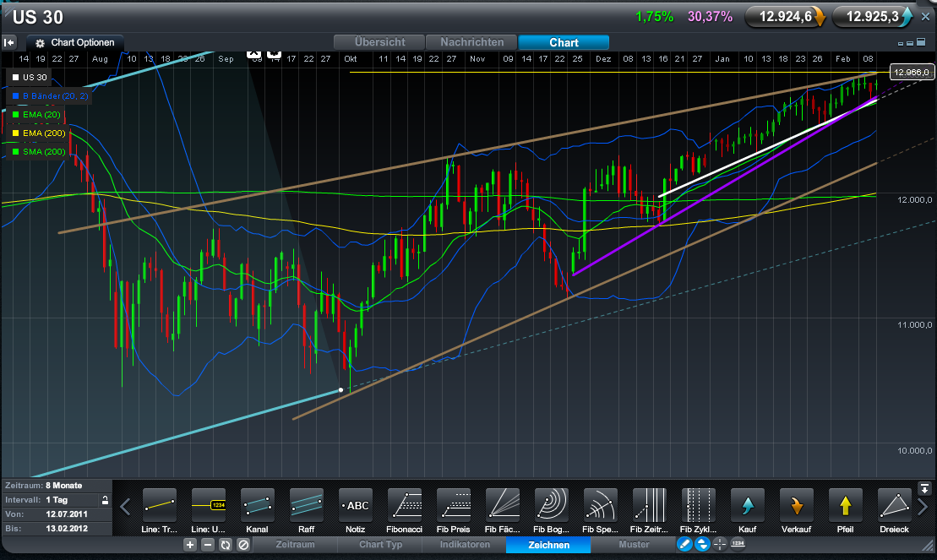Click the 1,75% green change value
This screenshot has width=937, height=560.
pos(654,17)
